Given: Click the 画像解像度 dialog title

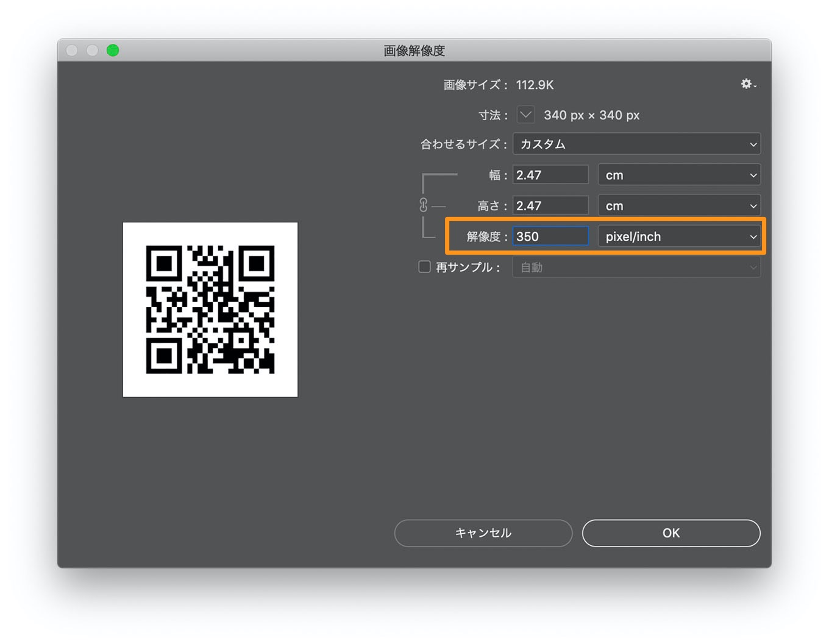Looking at the screenshot, I should pyautogui.click(x=415, y=51).
